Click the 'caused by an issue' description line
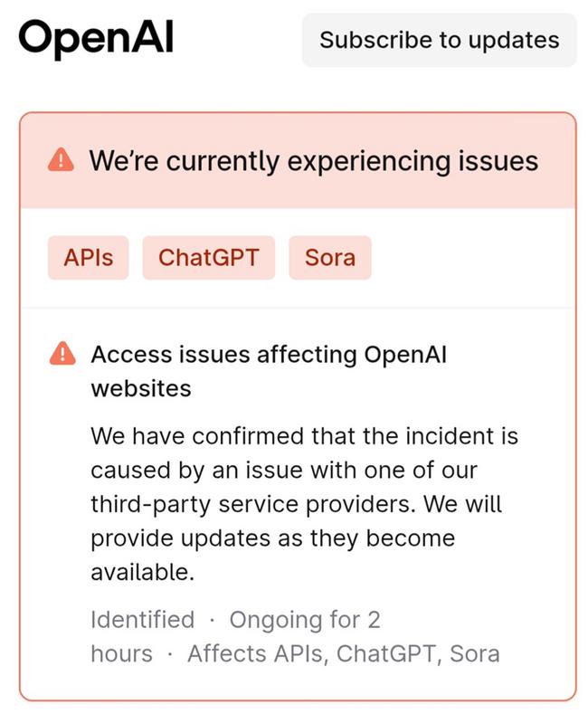The width and height of the screenshot is (588, 714). pyautogui.click(x=283, y=471)
